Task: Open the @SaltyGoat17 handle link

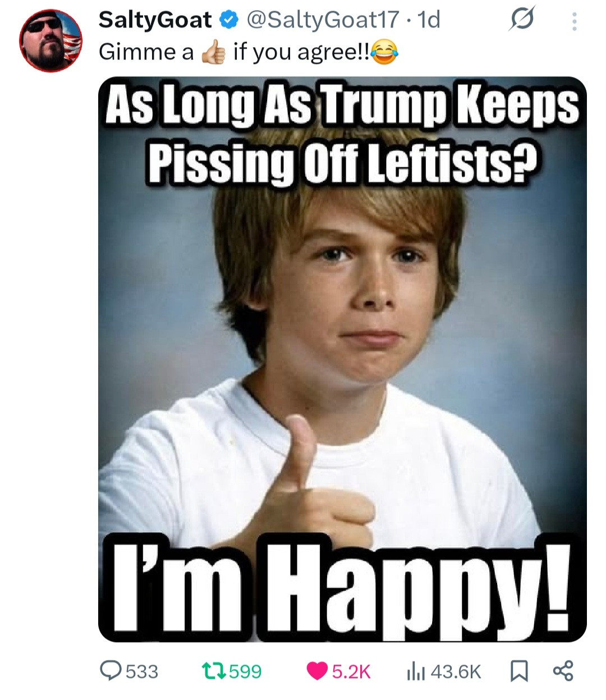Action: [323, 20]
